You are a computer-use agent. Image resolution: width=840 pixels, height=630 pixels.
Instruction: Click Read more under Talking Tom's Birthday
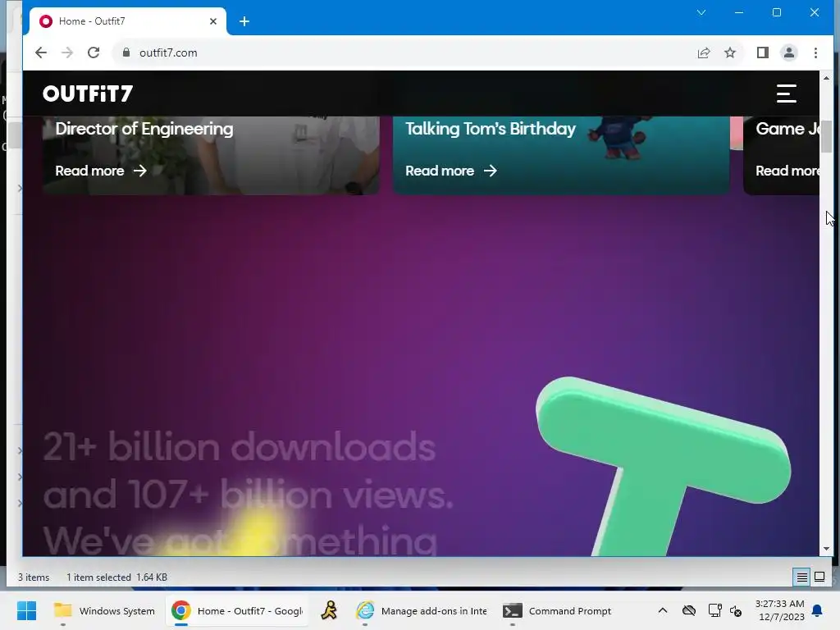[451, 171]
